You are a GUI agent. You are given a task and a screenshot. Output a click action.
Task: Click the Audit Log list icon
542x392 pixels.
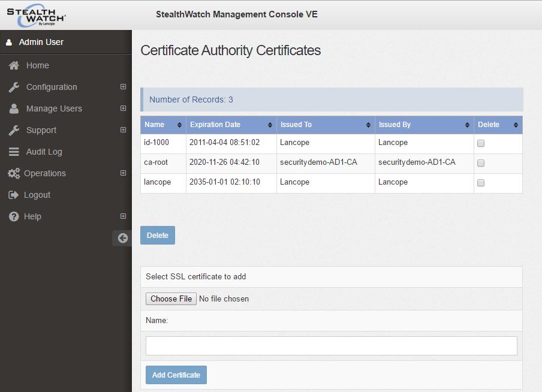14,152
